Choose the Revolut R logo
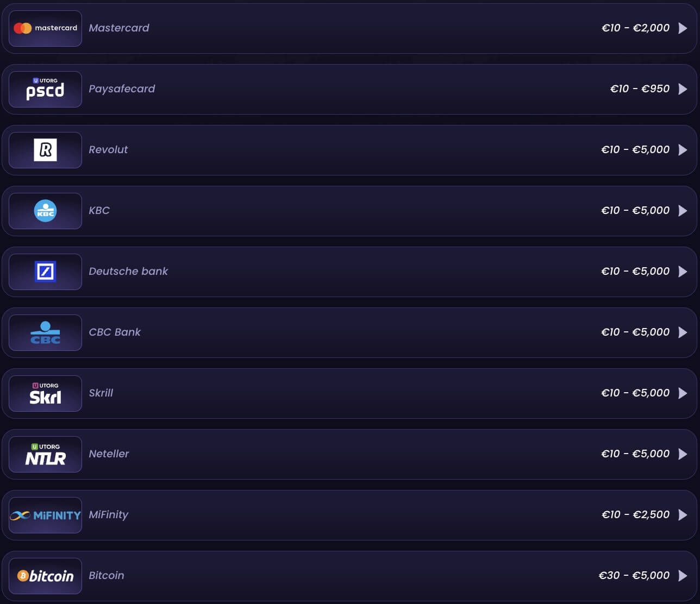This screenshot has width=700, height=604. pyautogui.click(x=45, y=150)
